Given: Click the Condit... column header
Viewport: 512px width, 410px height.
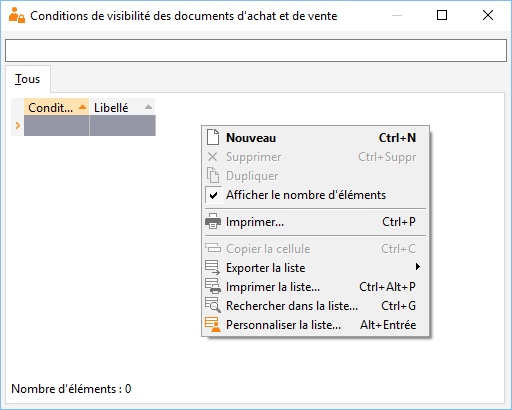Looking at the screenshot, I should [56, 107].
